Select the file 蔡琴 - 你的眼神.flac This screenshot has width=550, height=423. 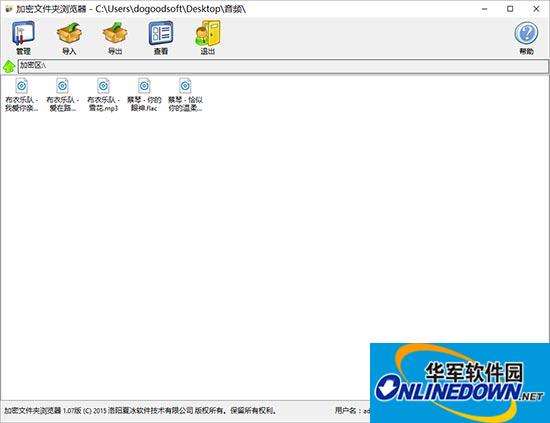pyautogui.click(x=144, y=95)
